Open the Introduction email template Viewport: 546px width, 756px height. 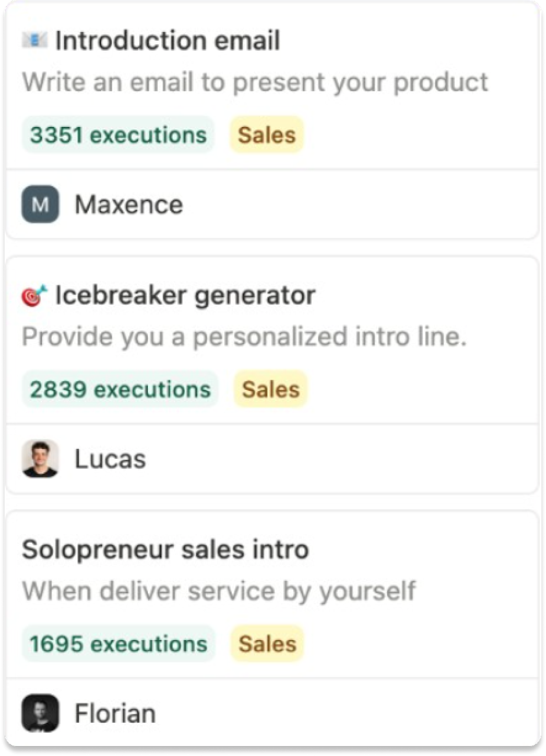(168, 40)
